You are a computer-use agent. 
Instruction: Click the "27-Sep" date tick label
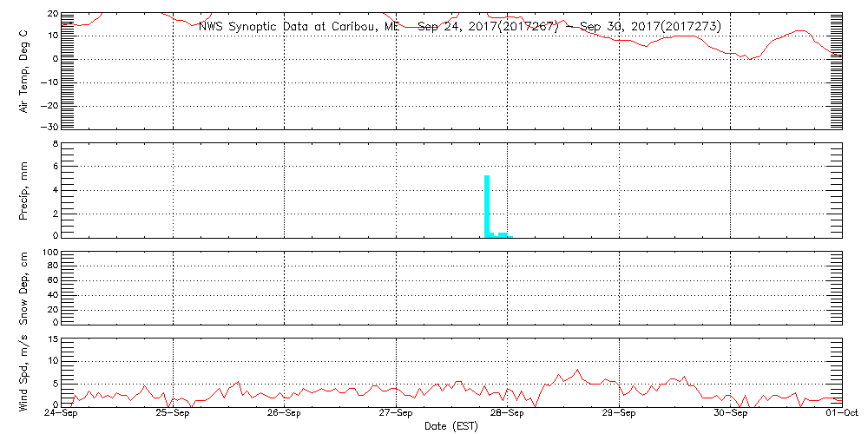(x=396, y=414)
